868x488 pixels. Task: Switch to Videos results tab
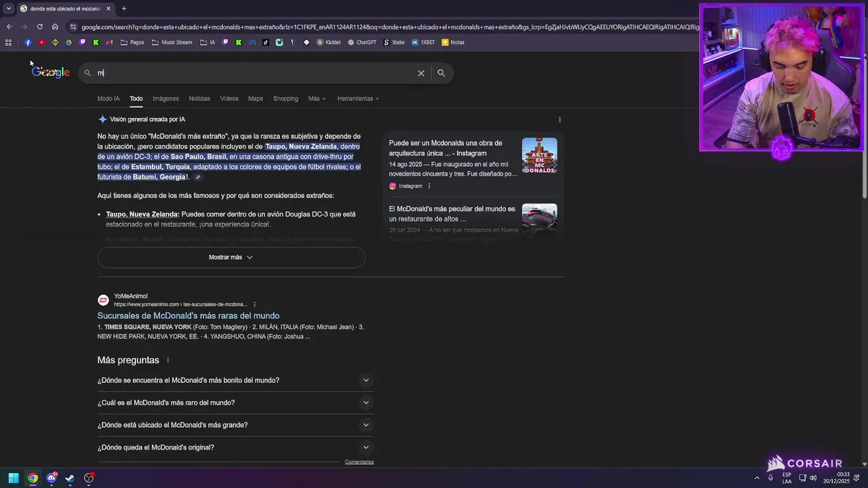click(229, 98)
